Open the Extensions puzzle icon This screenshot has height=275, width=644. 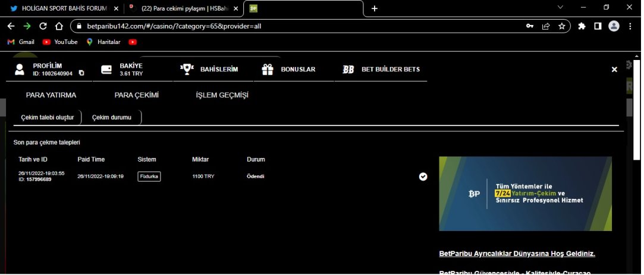pyautogui.click(x=582, y=26)
